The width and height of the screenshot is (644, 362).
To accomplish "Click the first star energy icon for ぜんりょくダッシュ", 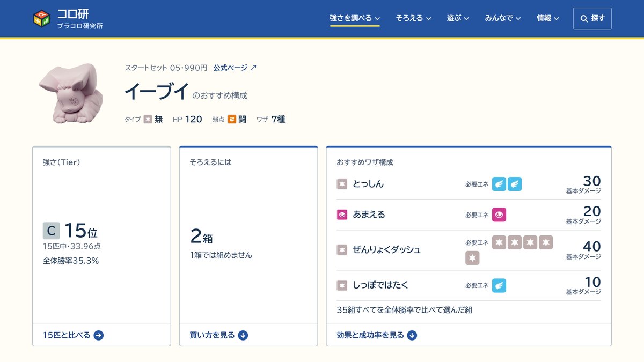I will [499, 242].
